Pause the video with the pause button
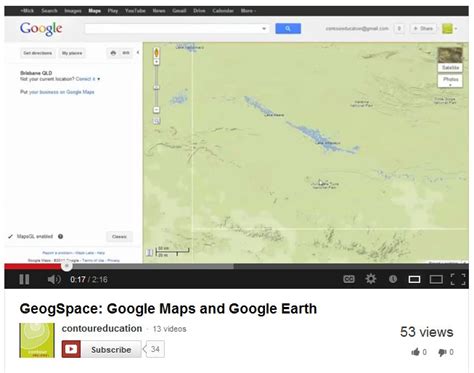This screenshot has width=474, height=373. coord(24,279)
